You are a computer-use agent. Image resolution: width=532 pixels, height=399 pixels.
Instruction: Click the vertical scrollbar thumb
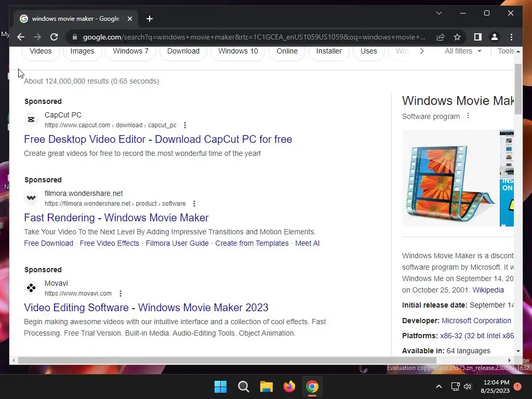click(518, 88)
